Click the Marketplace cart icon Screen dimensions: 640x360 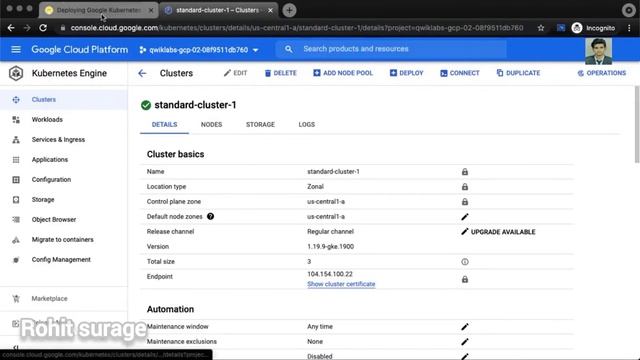(x=16, y=299)
